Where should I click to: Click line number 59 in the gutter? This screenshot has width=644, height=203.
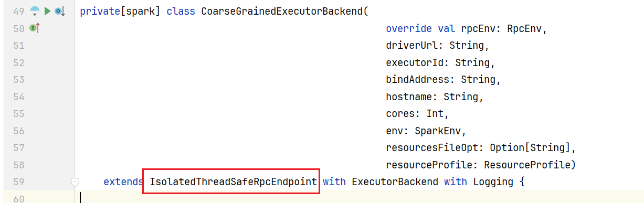pos(19,182)
